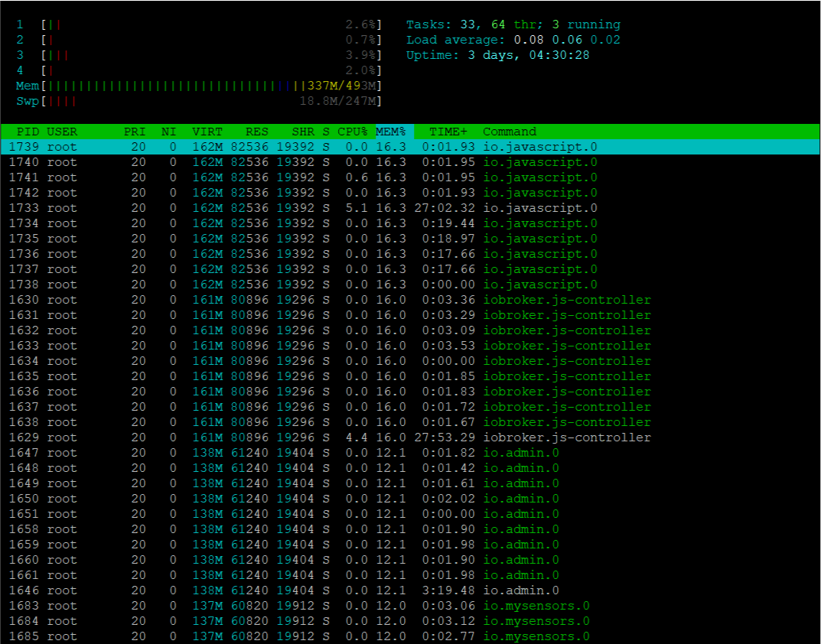Select iobroker.js-controller row PID 1634

coord(410,361)
